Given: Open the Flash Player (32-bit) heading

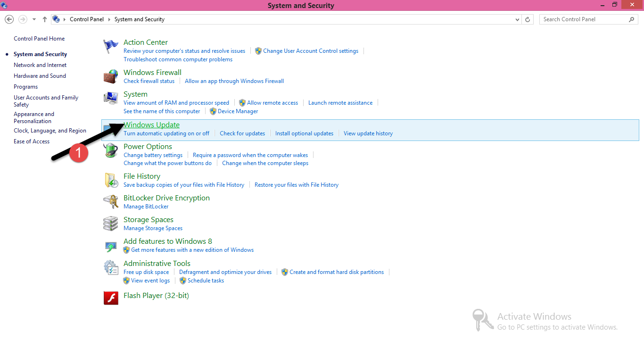Looking at the screenshot, I should tap(156, 296).
